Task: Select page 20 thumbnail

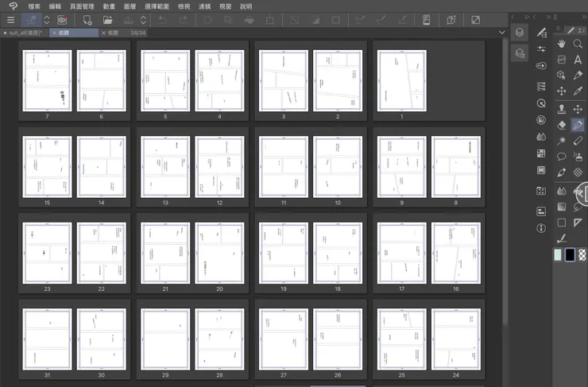Action: click(x=219, y=253)
